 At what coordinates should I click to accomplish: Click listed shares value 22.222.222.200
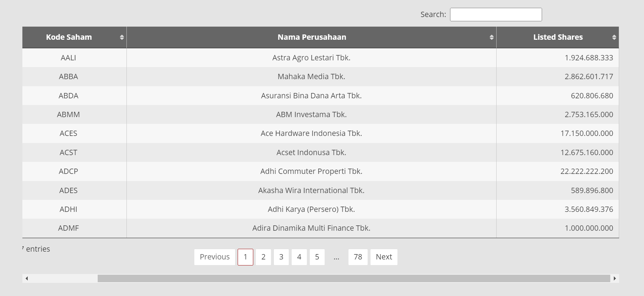pos(587,171)
